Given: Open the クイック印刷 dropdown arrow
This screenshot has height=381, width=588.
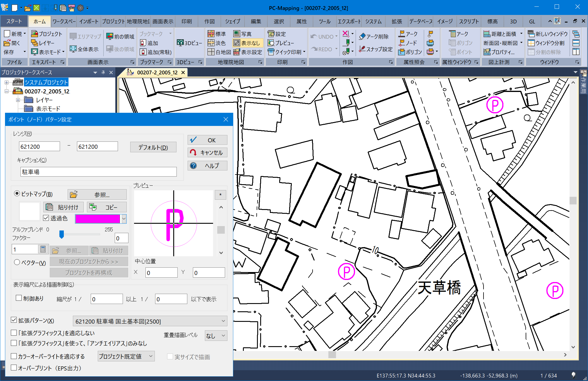Looking at the screenshot, I should [304, 52].
